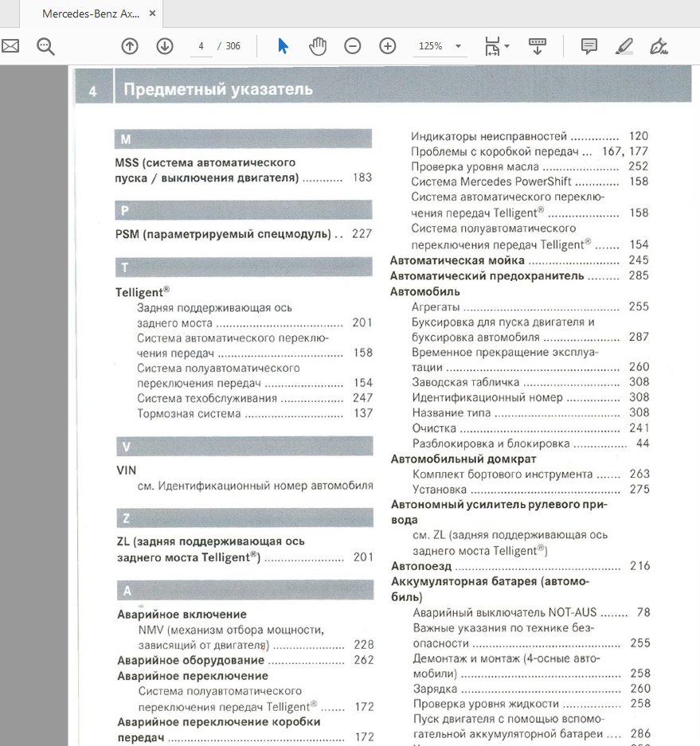Click the letter A section header
The width and height of the screenshot is (700, 746).
[x=245, y=591]
